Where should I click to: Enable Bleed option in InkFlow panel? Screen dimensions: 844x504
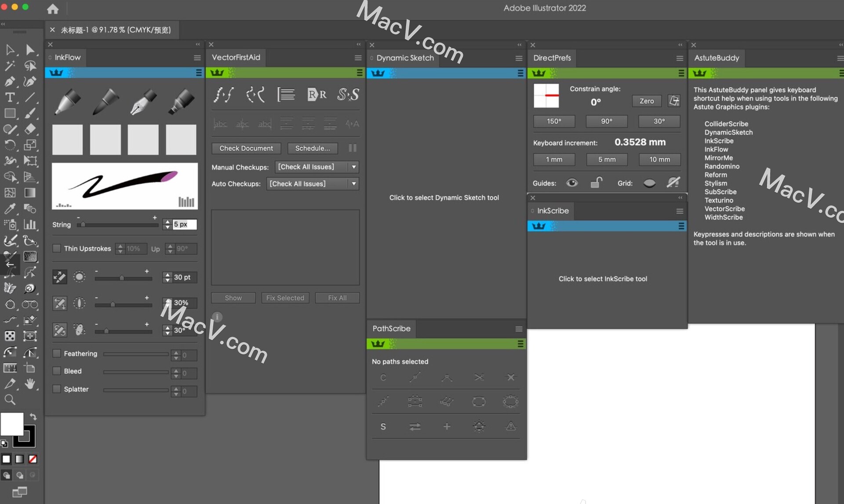tap(57, 371)
